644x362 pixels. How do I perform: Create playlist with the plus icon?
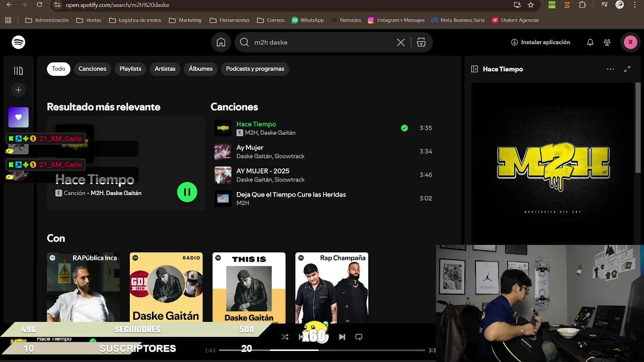19,90
